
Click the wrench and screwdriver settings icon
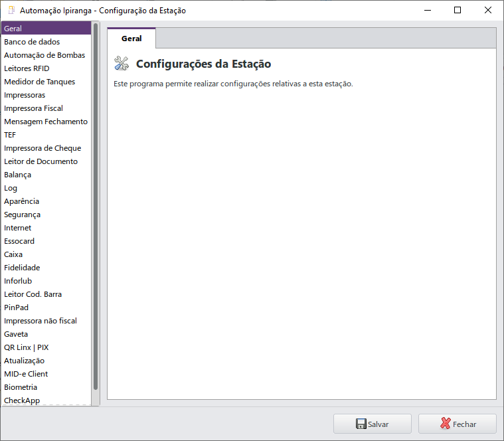pos(121,63)
